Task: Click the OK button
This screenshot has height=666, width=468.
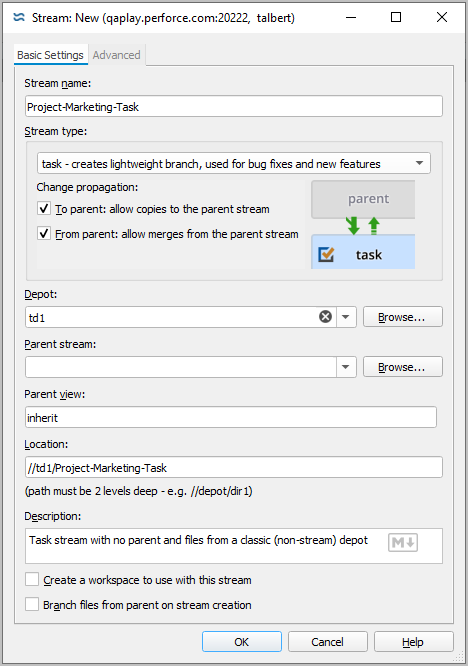Action: 242,641
